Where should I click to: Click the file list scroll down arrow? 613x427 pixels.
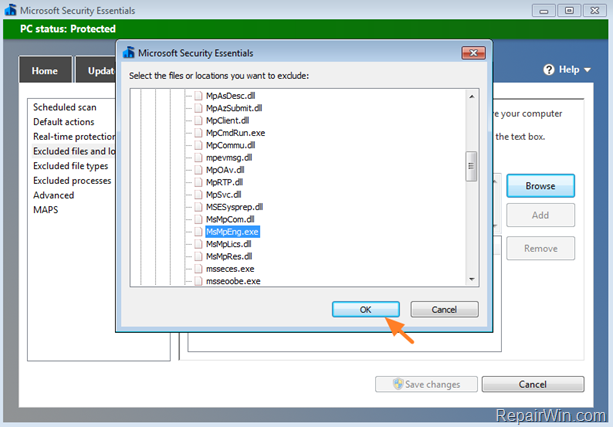point(471,279)
